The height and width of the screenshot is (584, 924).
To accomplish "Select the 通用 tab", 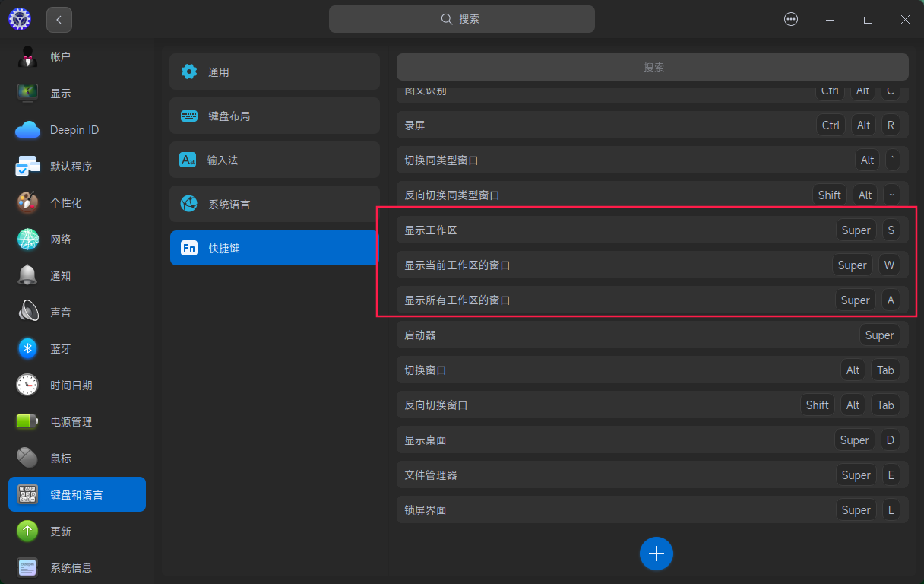I will tap(274, 71).
